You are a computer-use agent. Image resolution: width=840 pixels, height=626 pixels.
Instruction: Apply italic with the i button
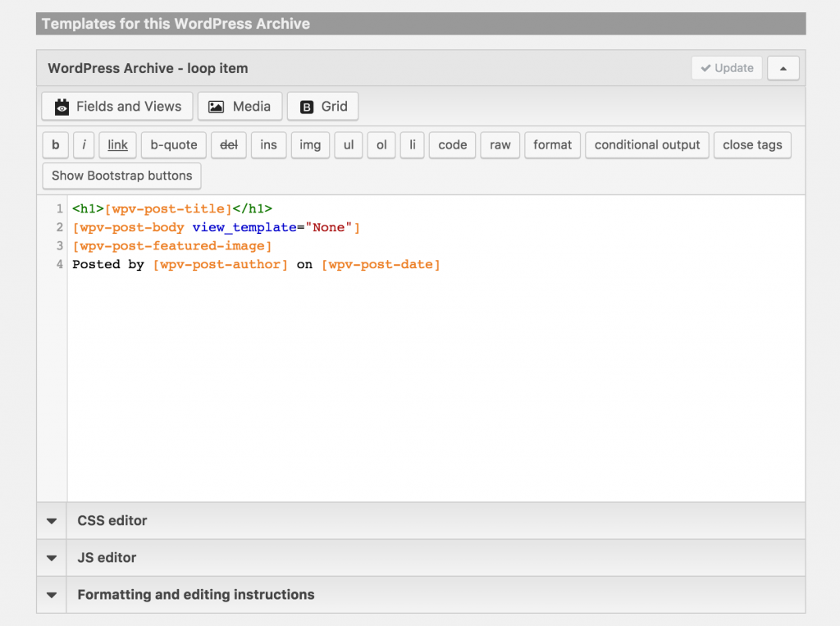84,144
